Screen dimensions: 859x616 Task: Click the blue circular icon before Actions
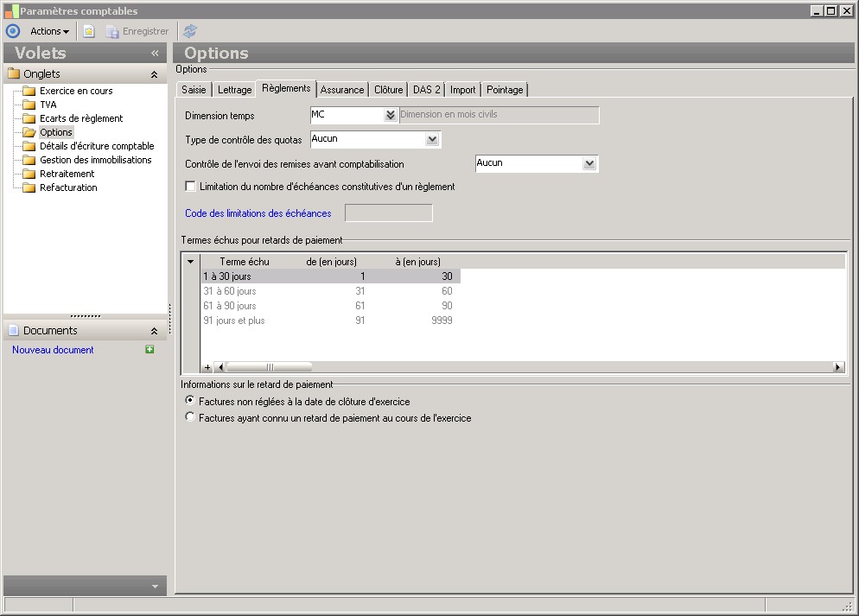pos(12,31)
